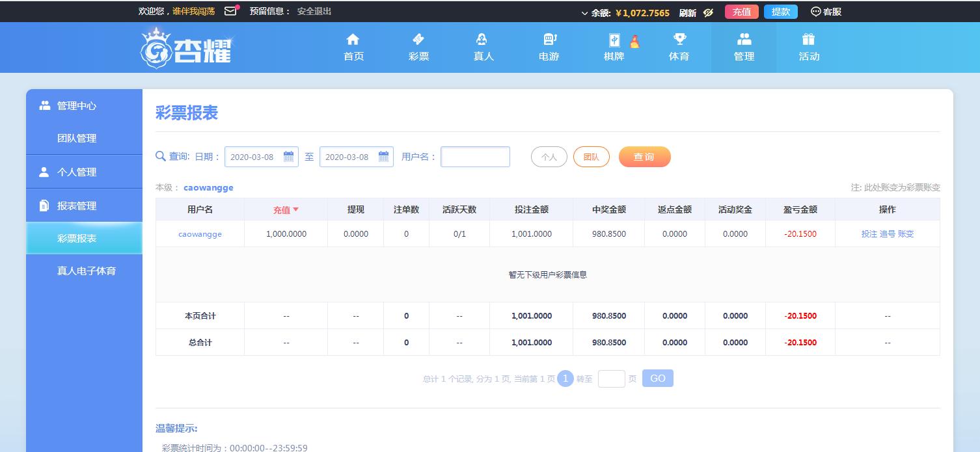Go to 首页 home icon
This screenshot has height=452, width=980.
[x=353, y=40]
